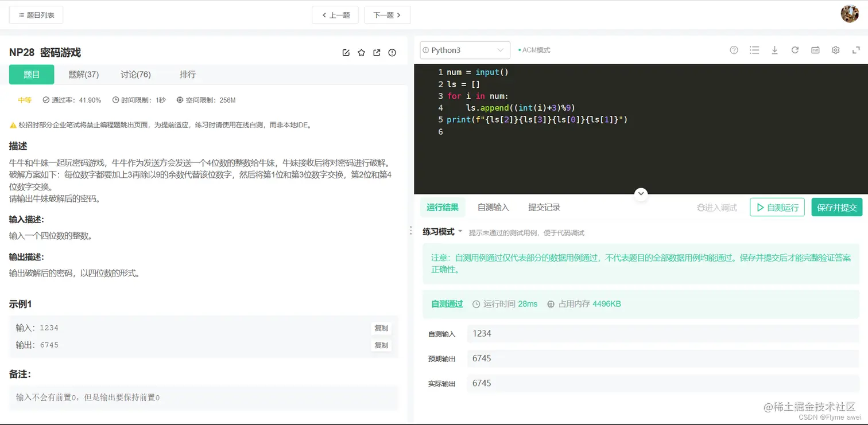Reset the code with the refresh icon
Image resolution: width=868 pixels, height=425 pixels.
coord(795,50)
